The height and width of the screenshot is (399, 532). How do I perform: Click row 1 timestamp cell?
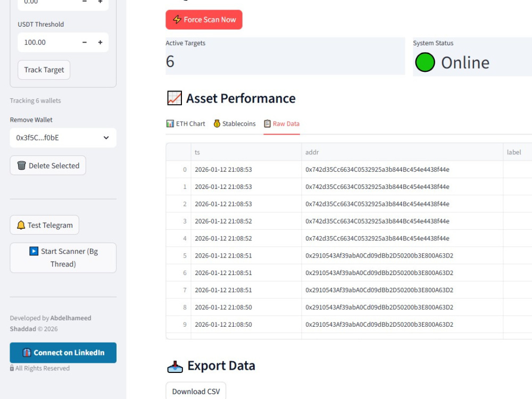point(246,187)
